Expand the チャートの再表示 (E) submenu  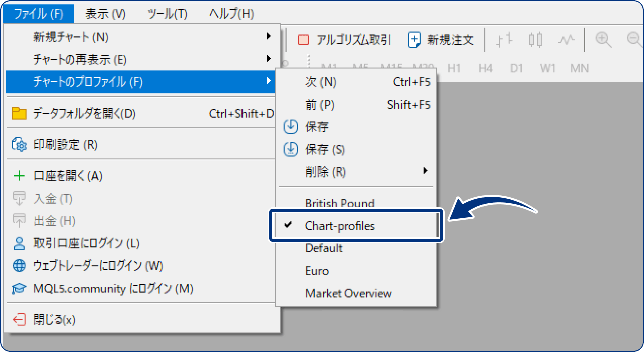[141, 59]
